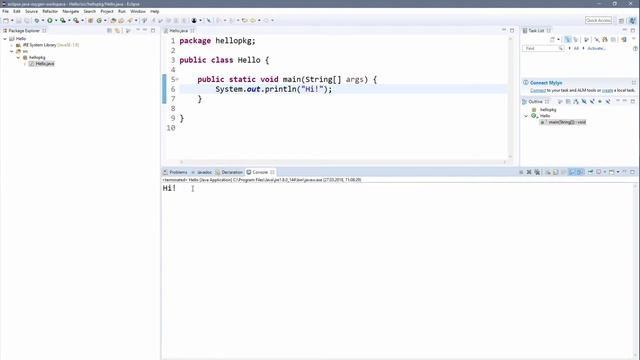Open the Search menu
This screenshot has height=360, width=640.
(x=89, y=11)
